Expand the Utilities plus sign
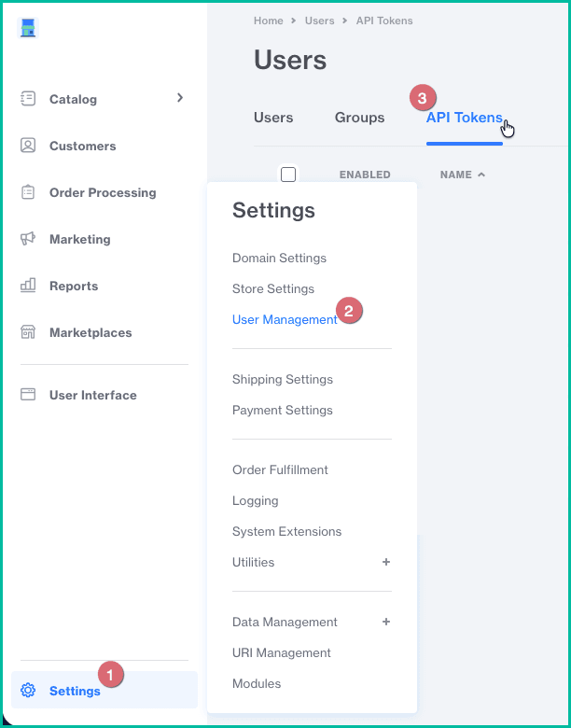Image resolution: width=571 pixels, height=728 pixels. [385, 562]
